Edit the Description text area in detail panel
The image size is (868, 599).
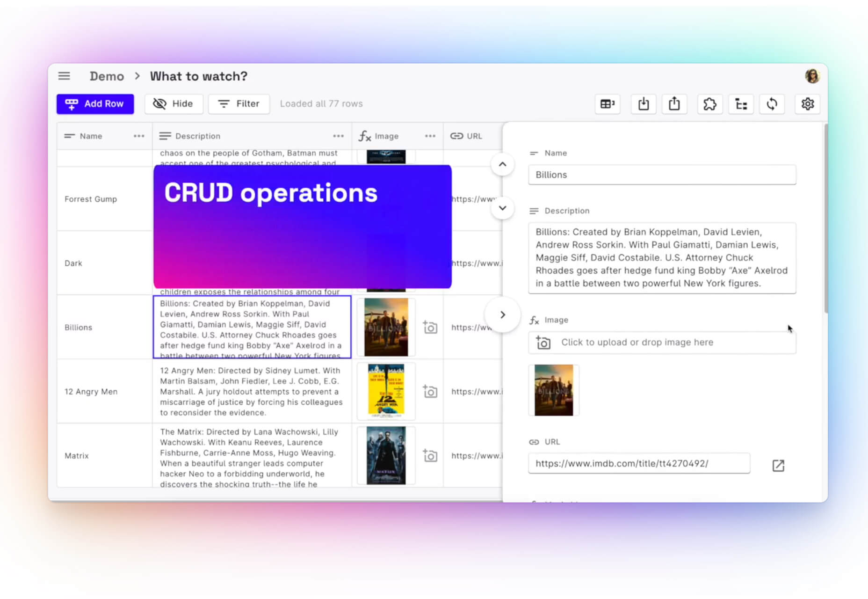662,258
